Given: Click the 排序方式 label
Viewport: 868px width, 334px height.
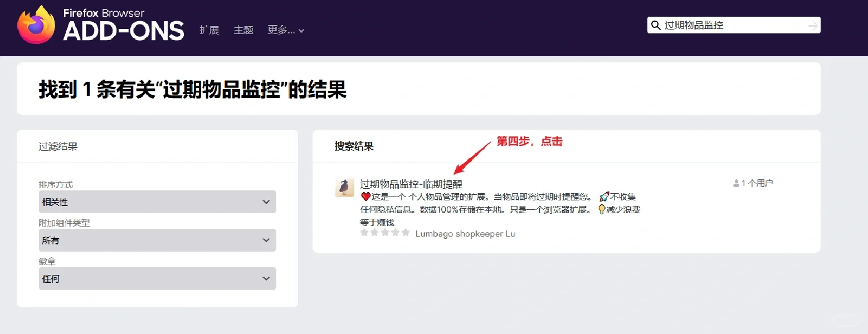Looking at the screenshot, I should (56, 185).
